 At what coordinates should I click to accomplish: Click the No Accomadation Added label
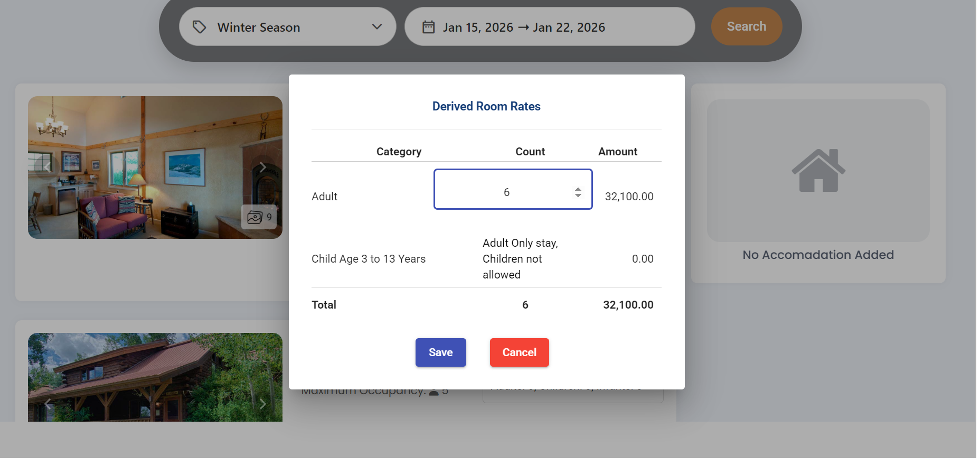[818, 255]
